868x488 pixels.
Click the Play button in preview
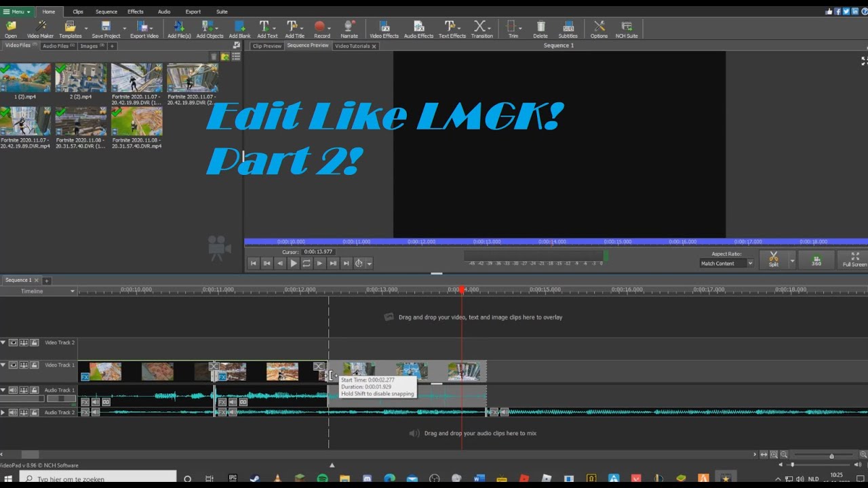(294, 263)
